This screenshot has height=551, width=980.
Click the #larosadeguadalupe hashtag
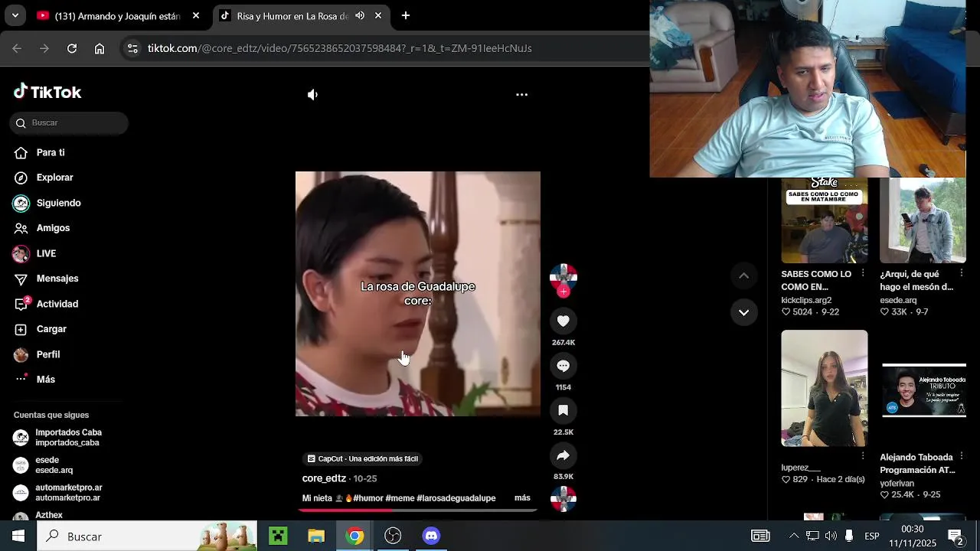(456, 498)
